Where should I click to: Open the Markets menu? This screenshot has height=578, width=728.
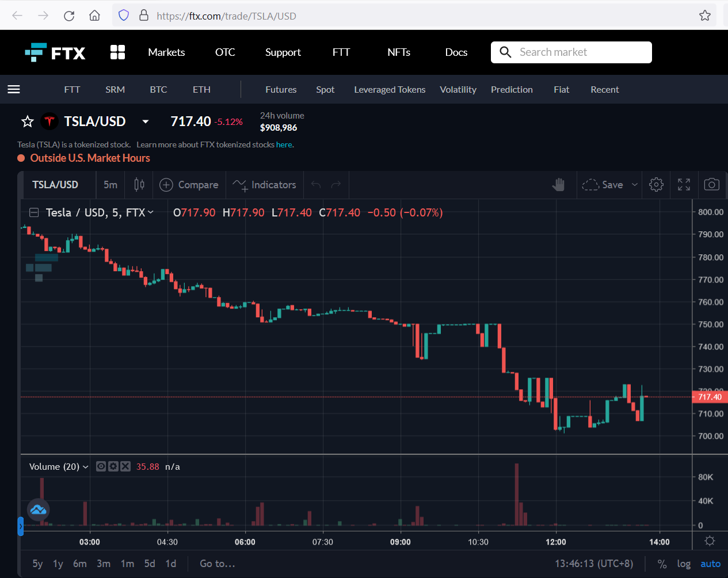click(166, 52)
